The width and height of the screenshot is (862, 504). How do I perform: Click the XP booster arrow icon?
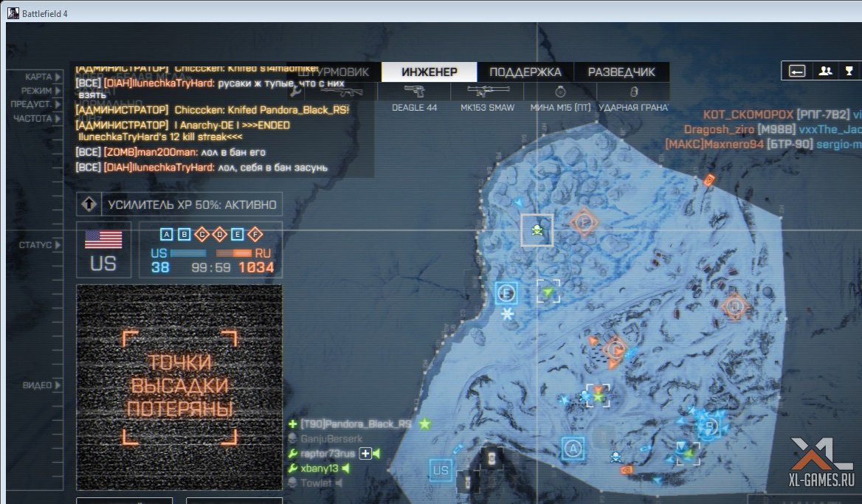89,204
